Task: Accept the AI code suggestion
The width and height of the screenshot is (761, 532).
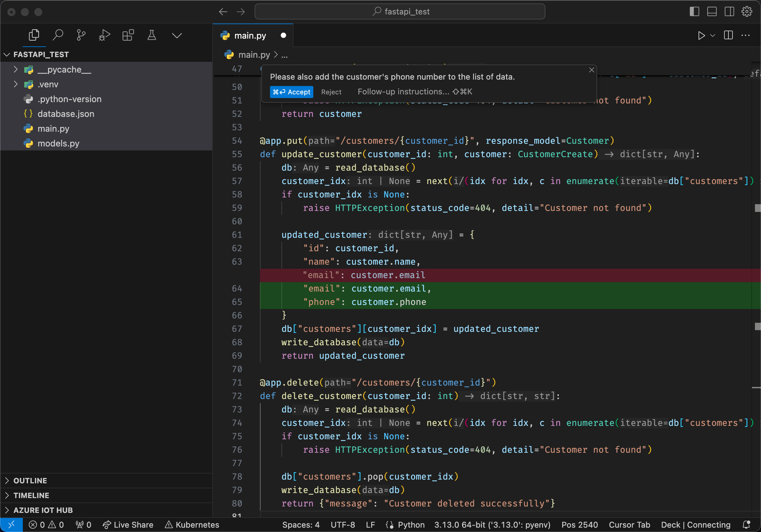Action: click(x=291, y=92)
